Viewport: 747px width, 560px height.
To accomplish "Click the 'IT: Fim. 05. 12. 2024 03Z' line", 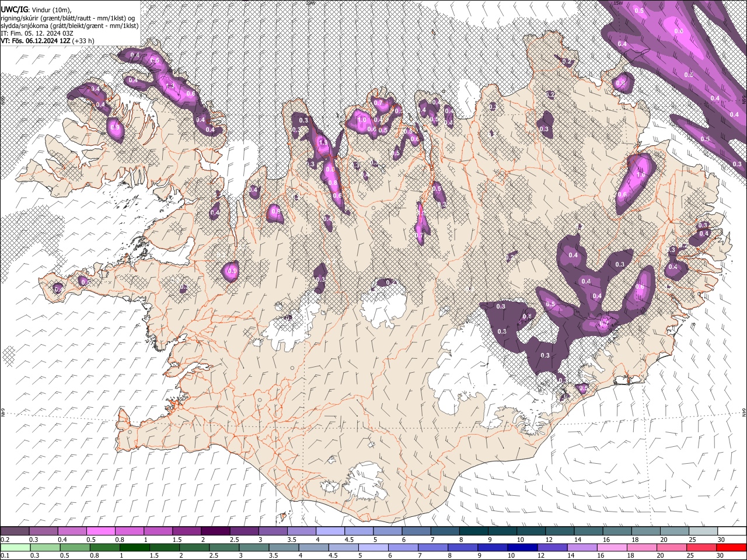I will pos(36,33).
